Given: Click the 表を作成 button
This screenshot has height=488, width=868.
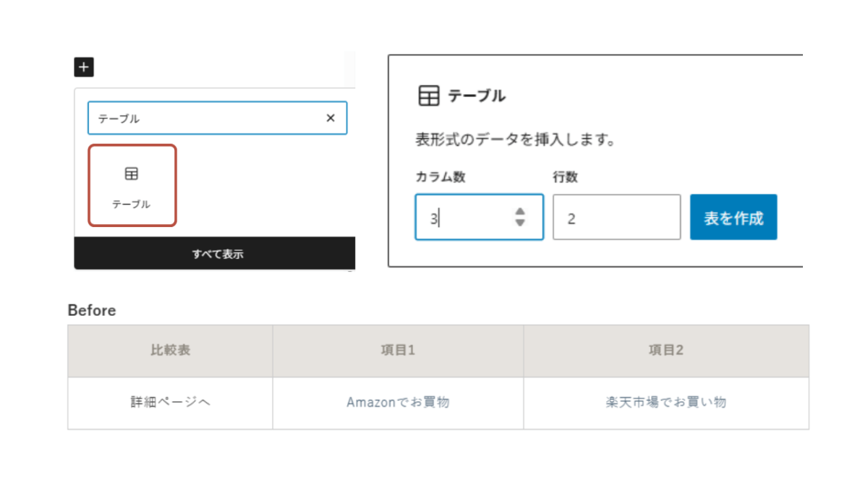Looking at the screenshot, I should click(x=733, y=217).
